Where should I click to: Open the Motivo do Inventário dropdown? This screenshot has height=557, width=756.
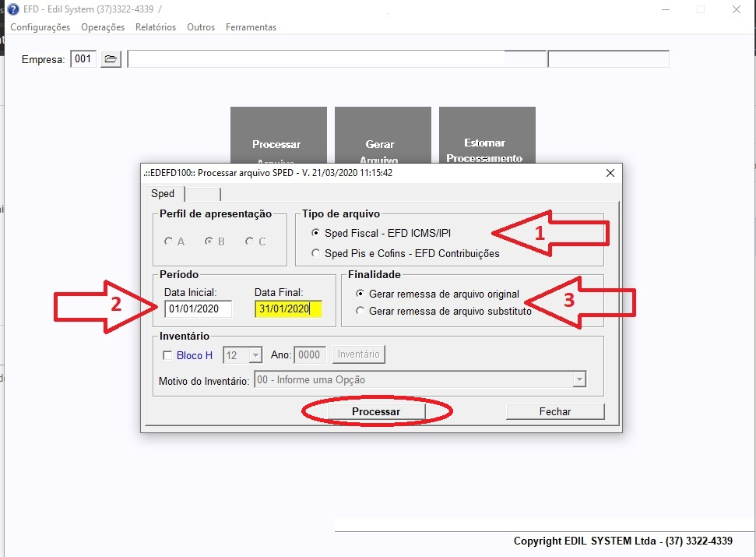click(x=578, y=380)
